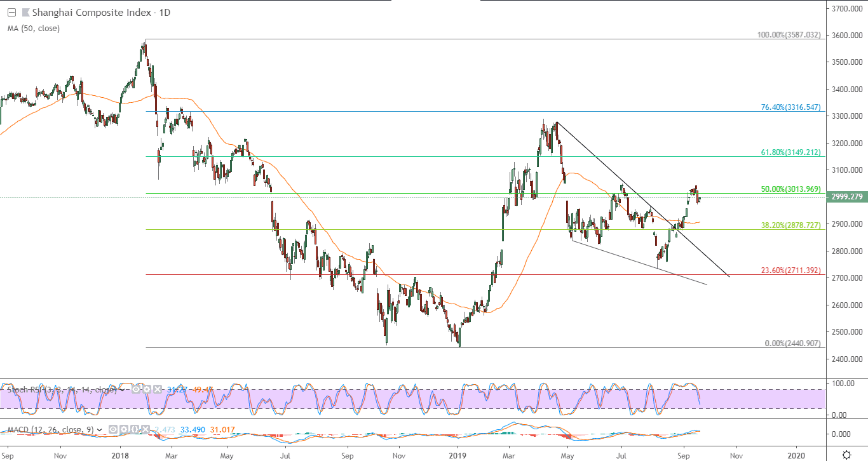Select the steep black descending trendline
The width and height of the screenshot is (868, 461).
coord(642,199)
